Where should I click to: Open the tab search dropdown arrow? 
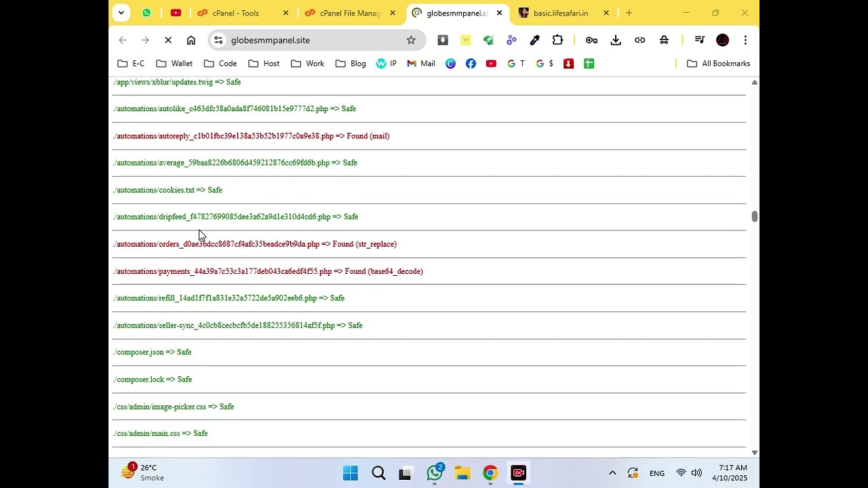(121, 13)
